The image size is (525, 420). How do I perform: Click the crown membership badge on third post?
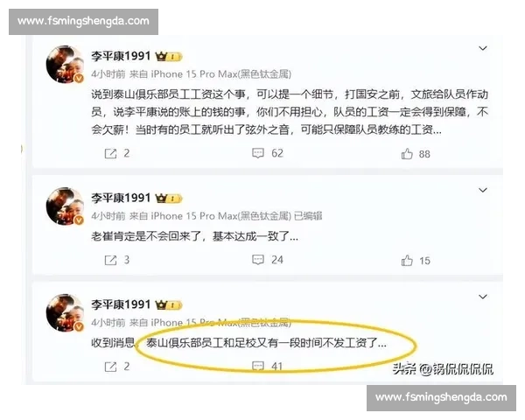[x=169, y=305]
